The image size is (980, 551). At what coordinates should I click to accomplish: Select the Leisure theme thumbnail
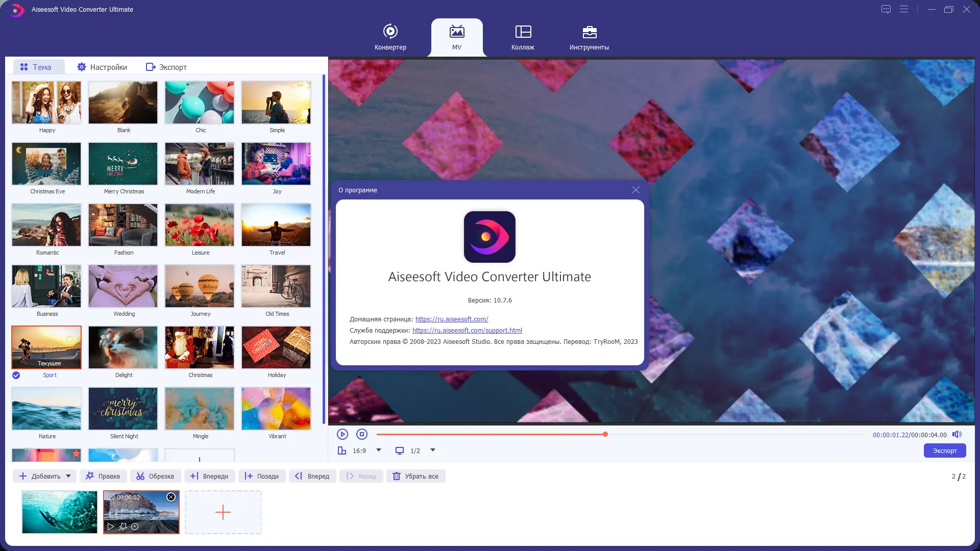(x=200, y=224)
